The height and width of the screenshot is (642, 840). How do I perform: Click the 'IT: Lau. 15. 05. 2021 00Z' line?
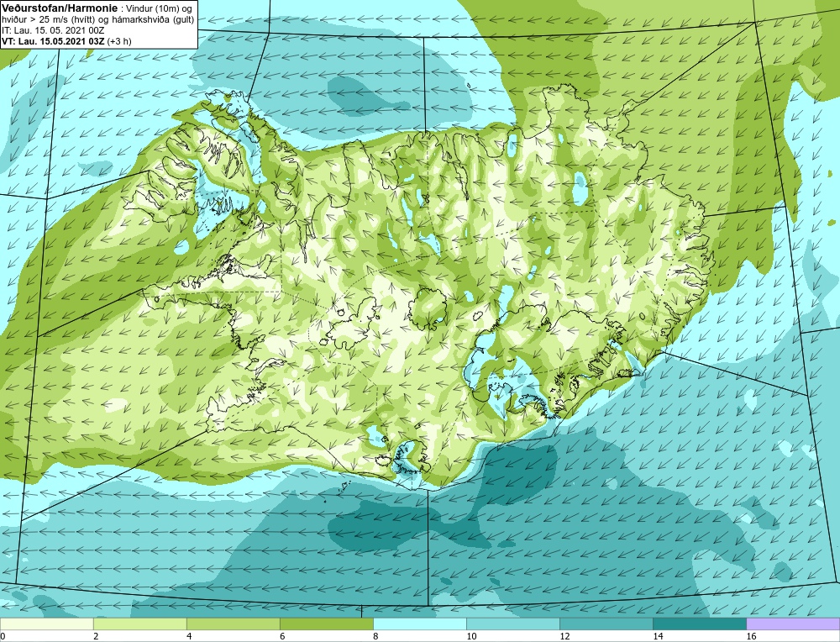click(x=53, y=30)
